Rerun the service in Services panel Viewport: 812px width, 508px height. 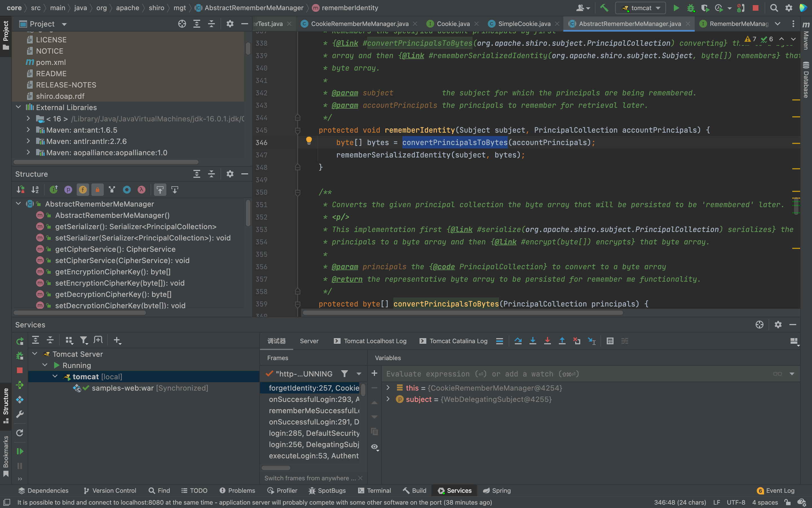click(x=20, y=341)
